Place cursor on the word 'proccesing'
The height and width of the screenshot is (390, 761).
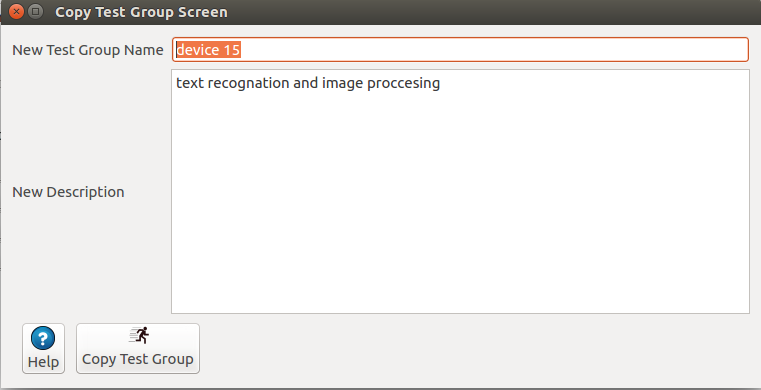[x=403, y=83]
